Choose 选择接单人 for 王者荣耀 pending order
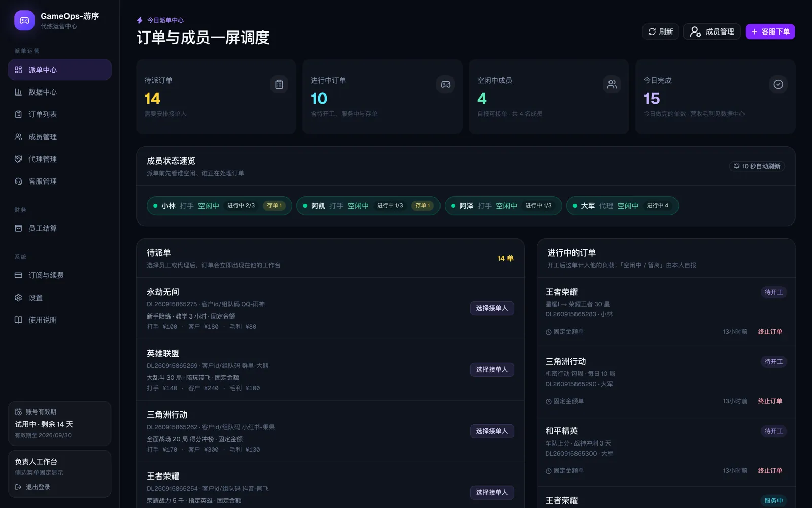The height and width of the screenshot is (508, 812). [x=492, y=493]
